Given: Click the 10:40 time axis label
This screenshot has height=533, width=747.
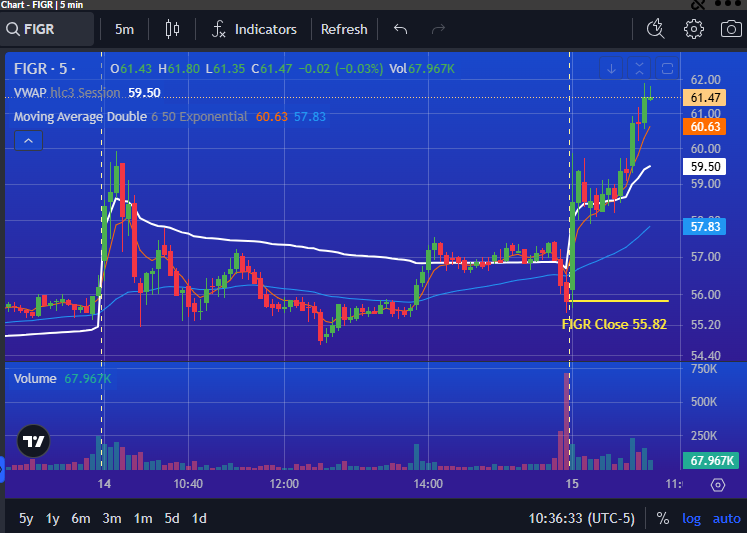Looking at the screenshot, I should [x=188, y=484].
